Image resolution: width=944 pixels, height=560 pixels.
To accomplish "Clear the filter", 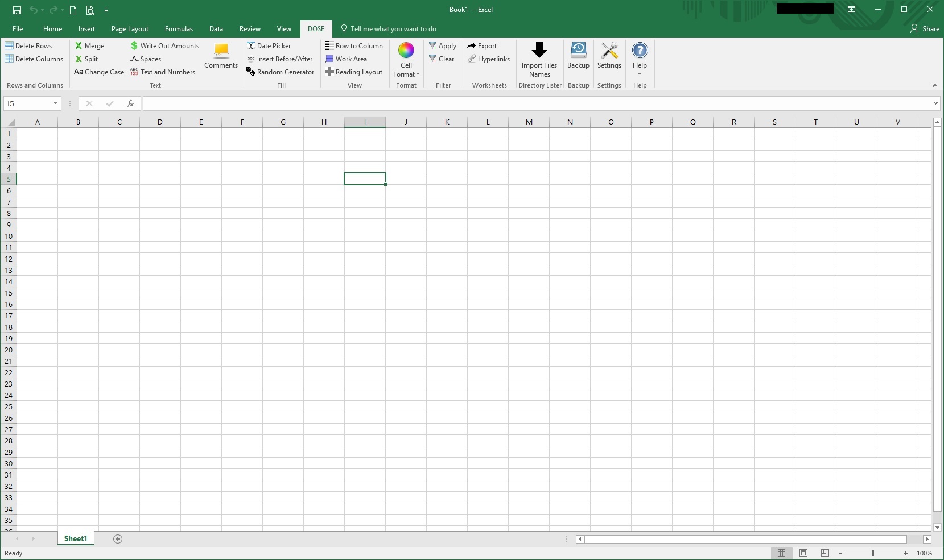I will tap(442, 59).
